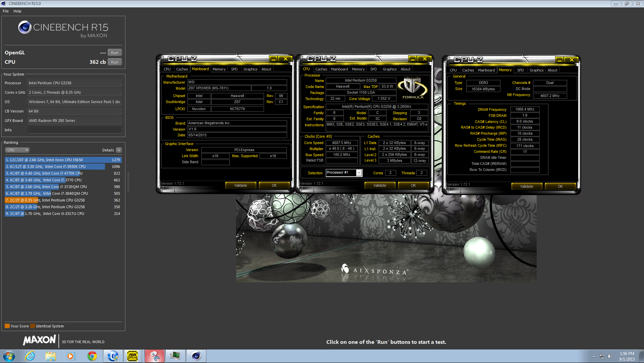The width and height of the screenshot is (644, 363).
Task: Click Details arrow in Ranking panel
Action: coord(119,150)
